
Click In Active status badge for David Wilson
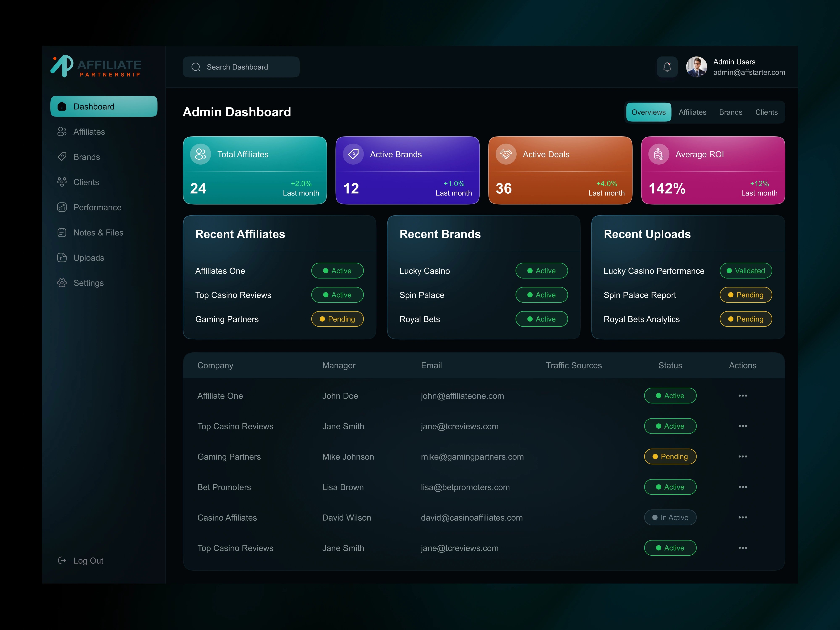point(670,518)
